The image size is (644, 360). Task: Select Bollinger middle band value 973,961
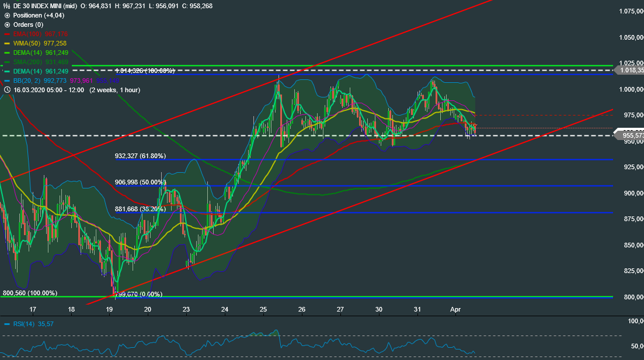point(81,81)
